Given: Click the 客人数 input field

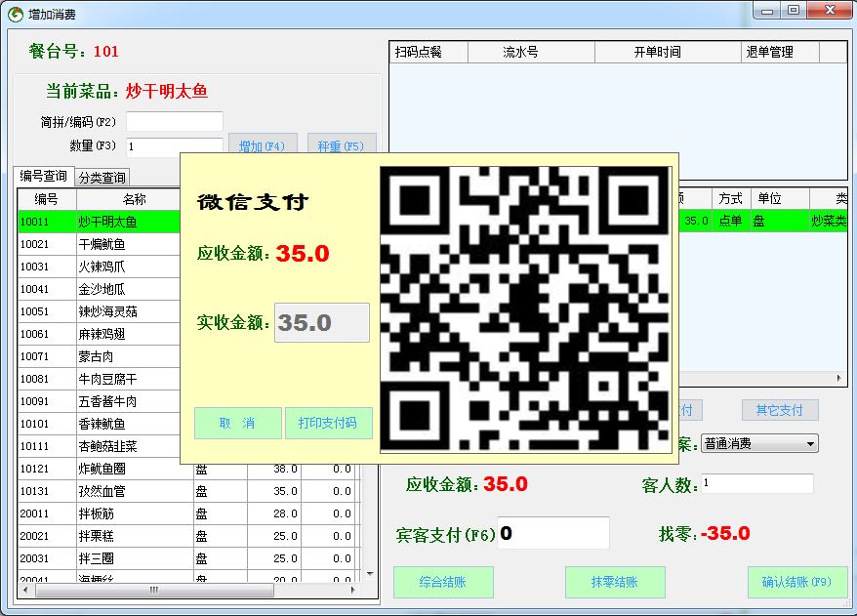Looking at the screenshot, I should (x=757, y=484).
